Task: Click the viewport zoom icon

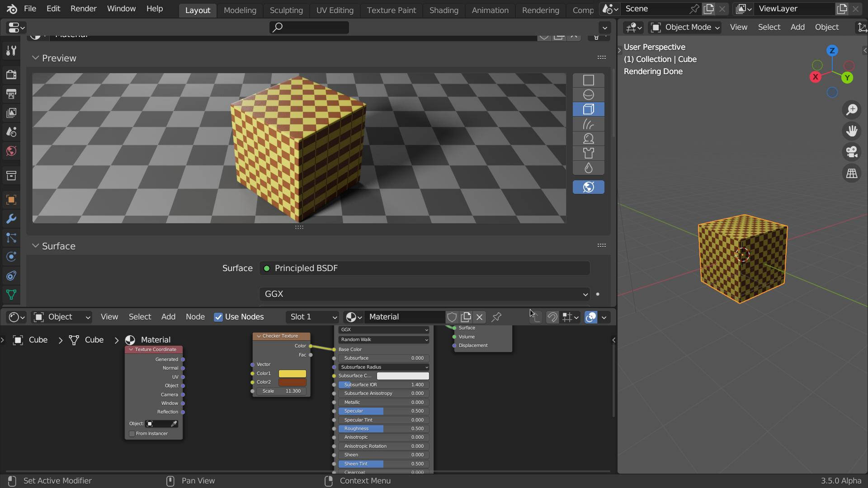Action: pos(852,110)
